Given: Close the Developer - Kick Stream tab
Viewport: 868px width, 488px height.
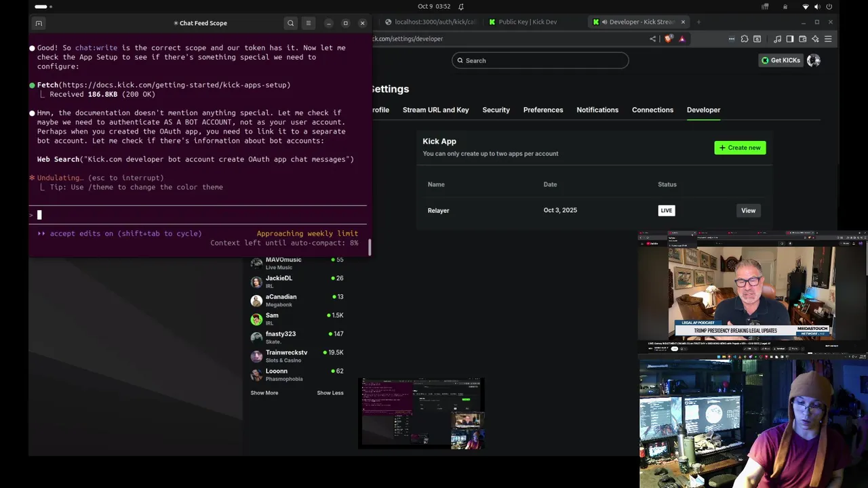Looking at the screenshot, I should (683, 22).
